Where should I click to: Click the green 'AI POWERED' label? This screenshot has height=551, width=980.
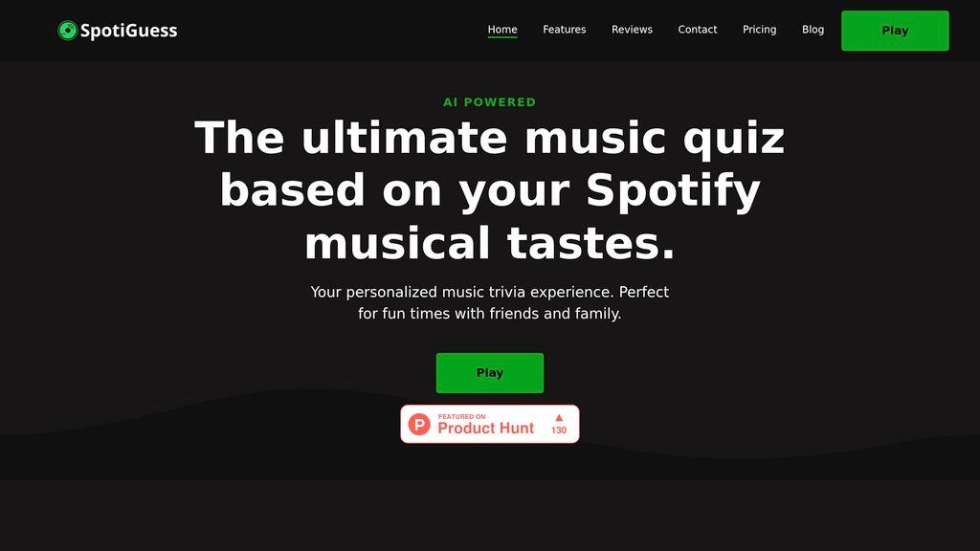click(x=490, y=101)
